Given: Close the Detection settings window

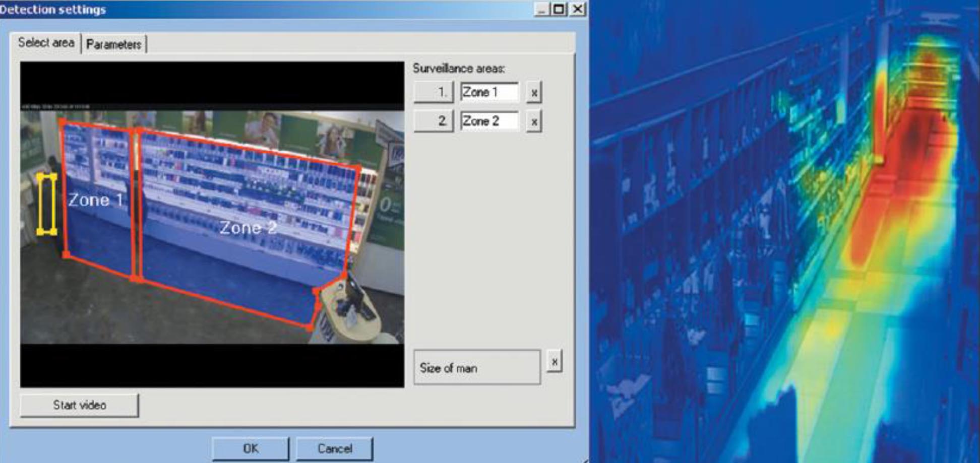Looking at the screenshot, I should pyautogui.click(x=578, y=9).
